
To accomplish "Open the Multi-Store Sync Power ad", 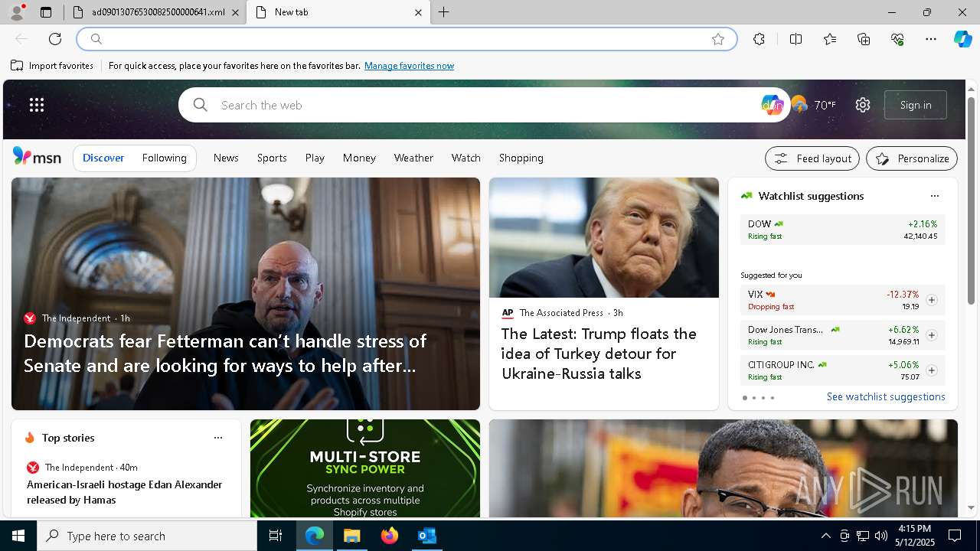I will point(365,468).
